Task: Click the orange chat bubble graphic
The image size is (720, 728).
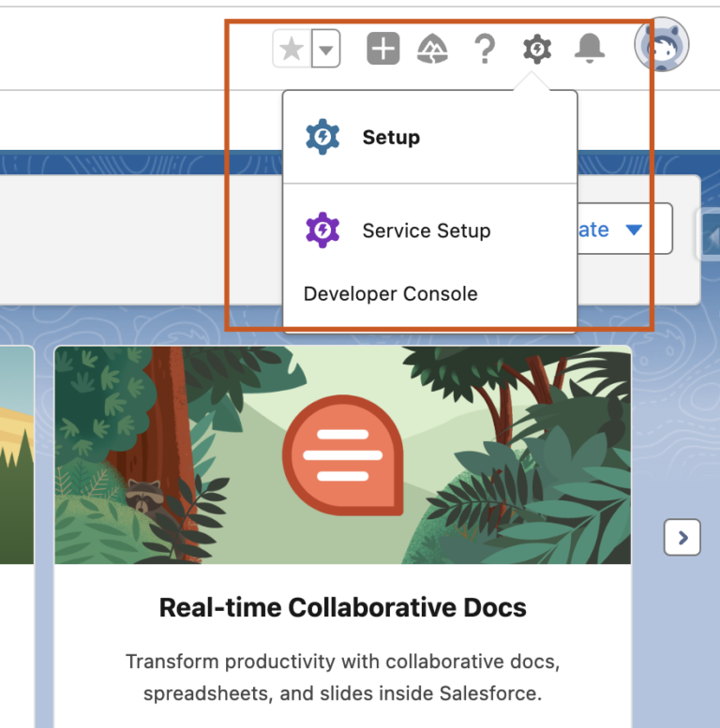Action: coord(343,455)
